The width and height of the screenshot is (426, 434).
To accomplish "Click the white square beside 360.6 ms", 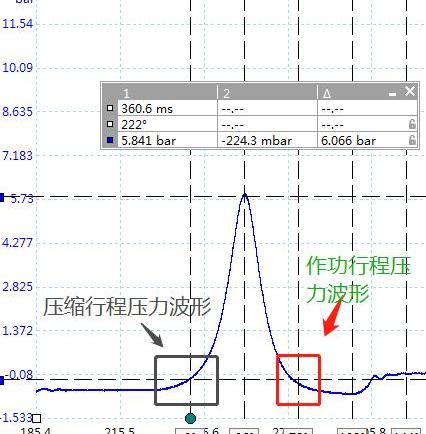I will click(x=110, y=108).
